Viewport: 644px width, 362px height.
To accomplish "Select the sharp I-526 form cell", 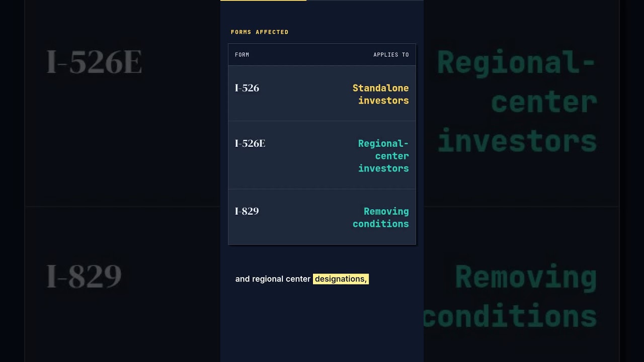I will pos(247,88).
